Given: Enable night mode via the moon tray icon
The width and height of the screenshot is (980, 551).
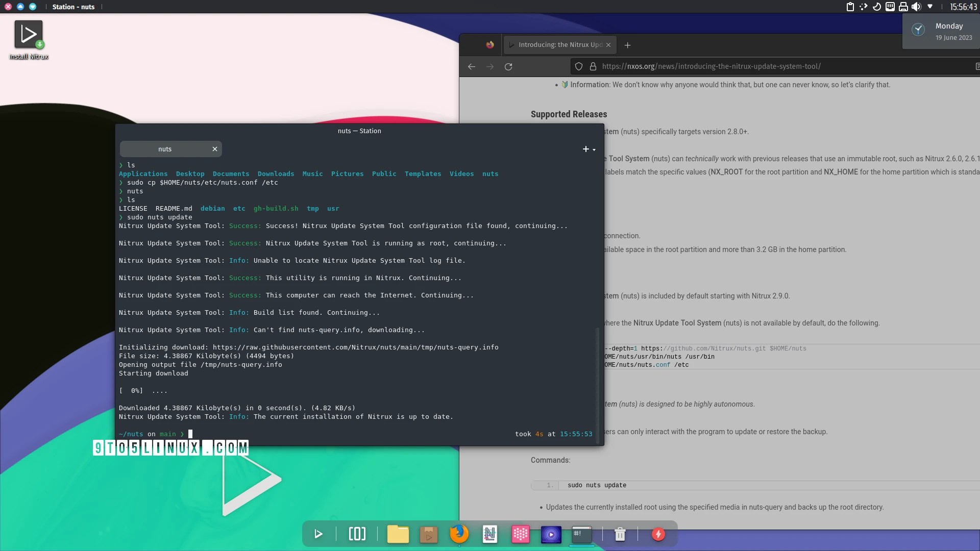Looking at the screenshot, I should point(876,7).
